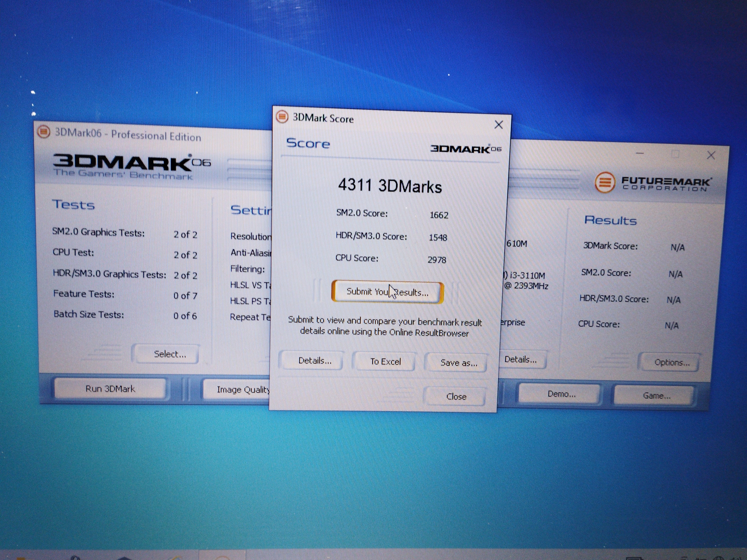Click Tests heading

(x=74, y=205)
